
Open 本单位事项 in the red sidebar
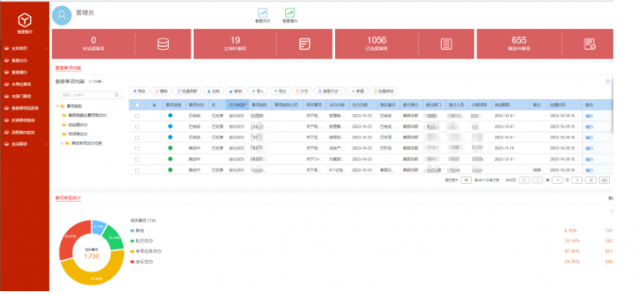21,84
